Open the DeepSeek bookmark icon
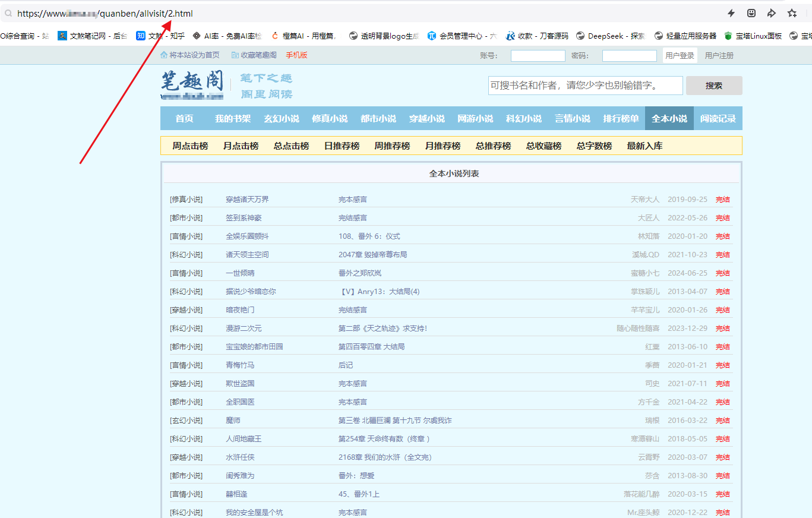This screenshot has height=518, width=812. [x=580, y=36]
